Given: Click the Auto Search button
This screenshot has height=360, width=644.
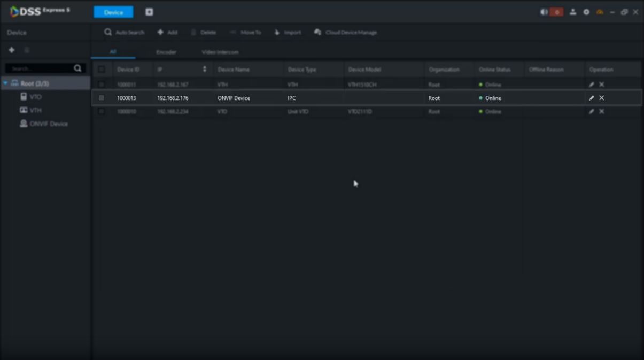Looking at the screenshot, I should (x=125, y=32).
